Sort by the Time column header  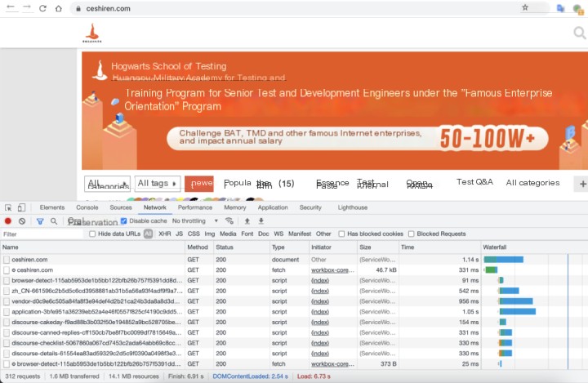pyautogui.click(x=439, y=247)
